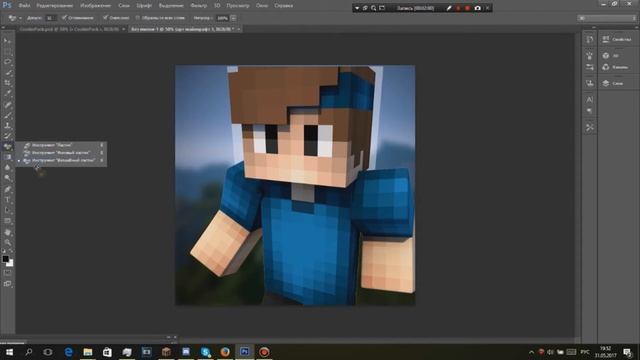Open the Tool Presets panel icon

click(589, 128)
